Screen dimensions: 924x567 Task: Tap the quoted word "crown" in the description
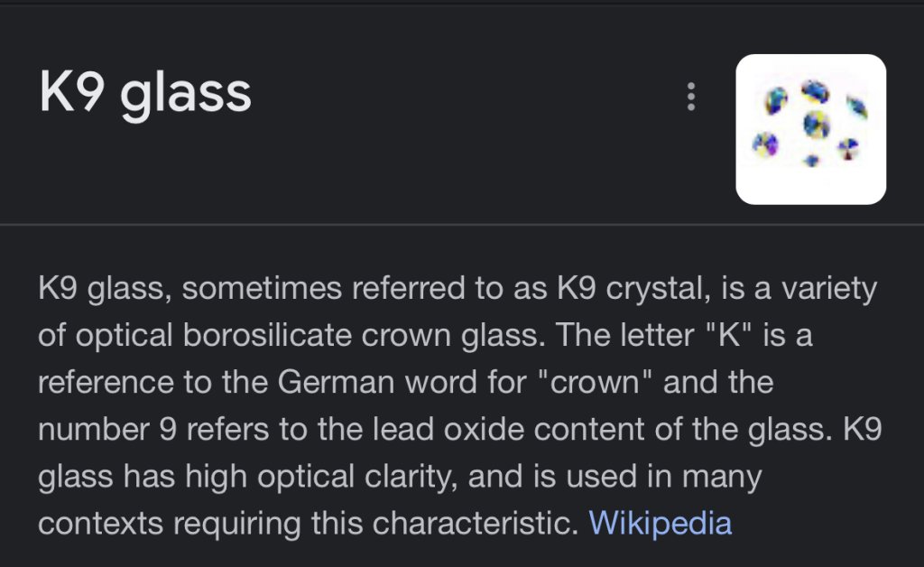[x=596, y=382]
